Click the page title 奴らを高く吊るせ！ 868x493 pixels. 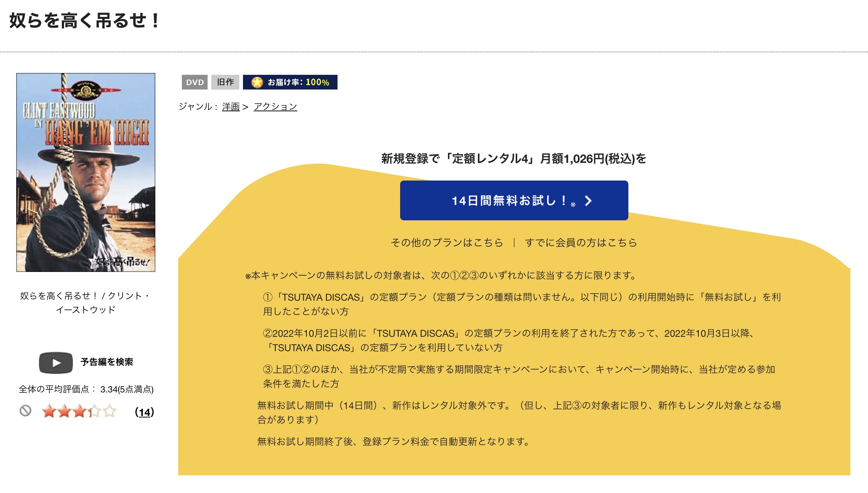click(x=85, y=21)
